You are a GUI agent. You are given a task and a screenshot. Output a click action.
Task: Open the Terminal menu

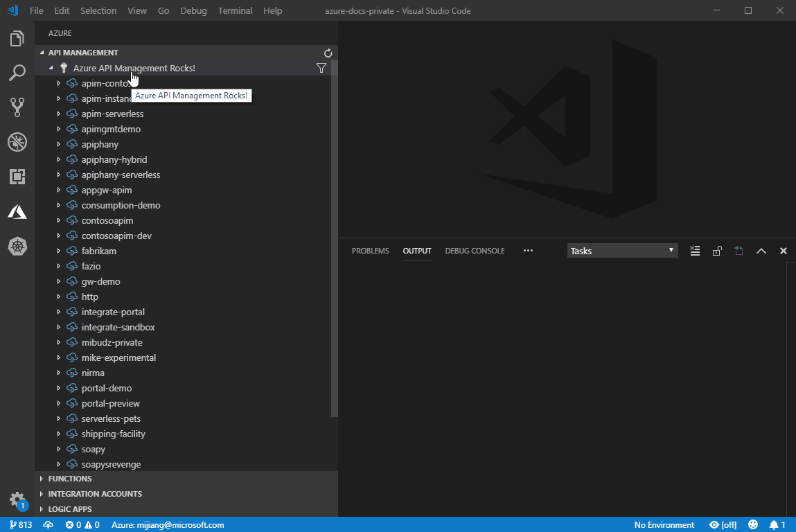click(234, 10)
